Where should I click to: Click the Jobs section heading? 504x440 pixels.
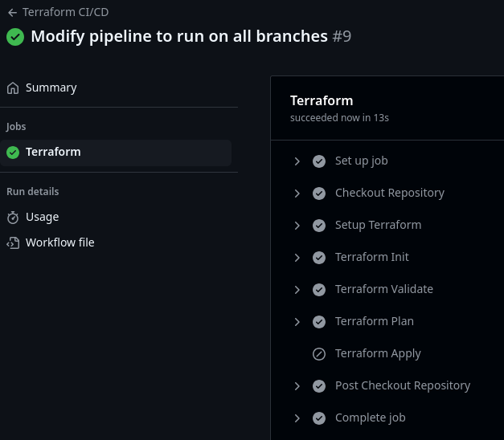[x=16, y=127]
